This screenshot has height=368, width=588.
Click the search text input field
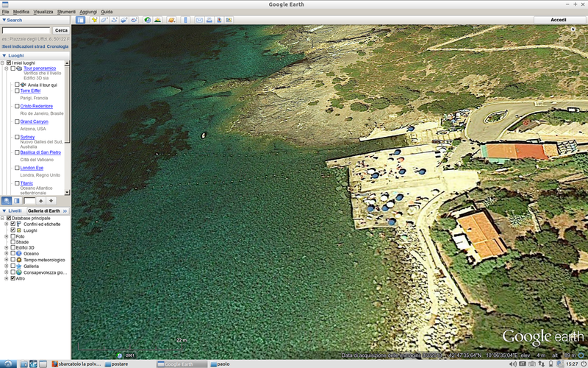pyautogui.click(x=26, y=30)
